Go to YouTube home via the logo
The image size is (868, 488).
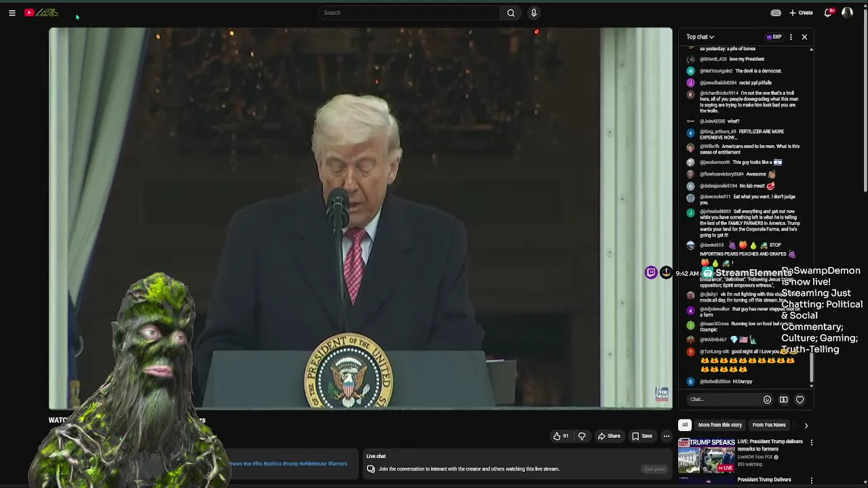(x=41, y=12)
